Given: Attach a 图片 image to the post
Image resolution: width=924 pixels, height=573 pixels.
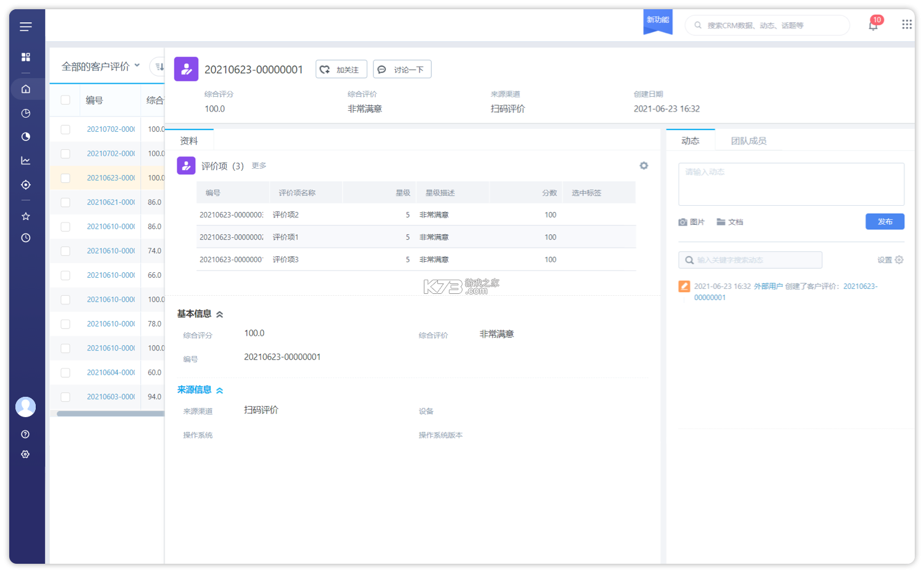Looking at the screenshot, I should [x=692, y=222].
